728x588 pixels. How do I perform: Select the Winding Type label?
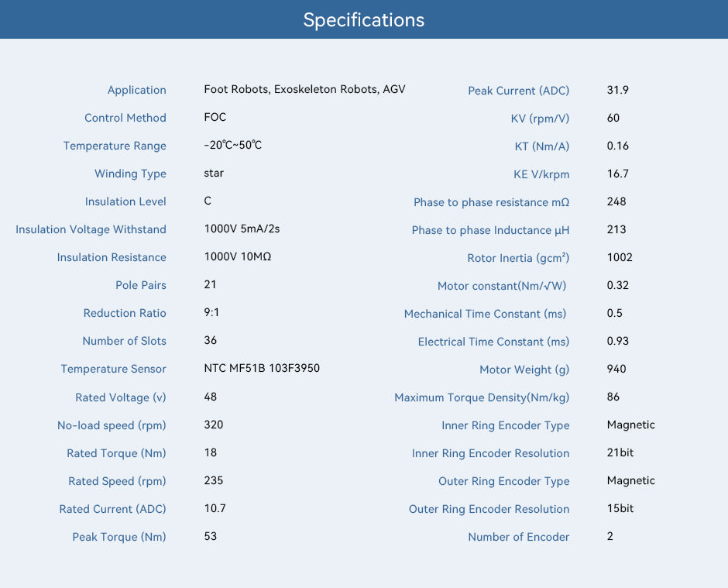tap(130, 174)
